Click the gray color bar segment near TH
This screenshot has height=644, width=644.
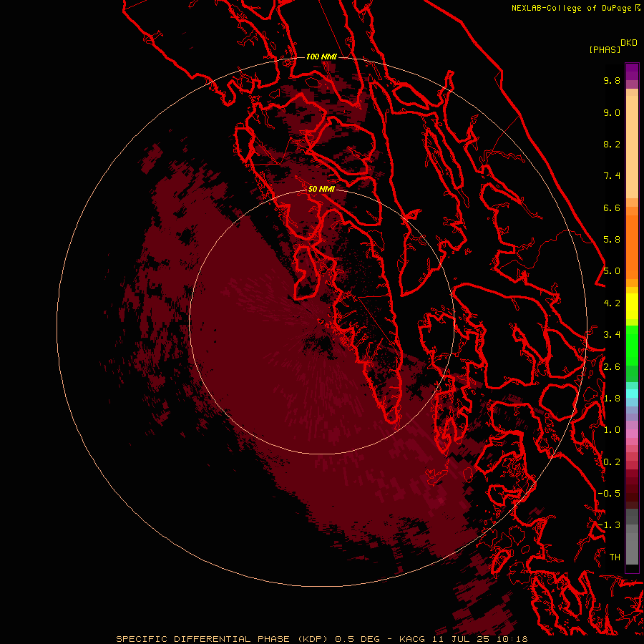(632, 548)
